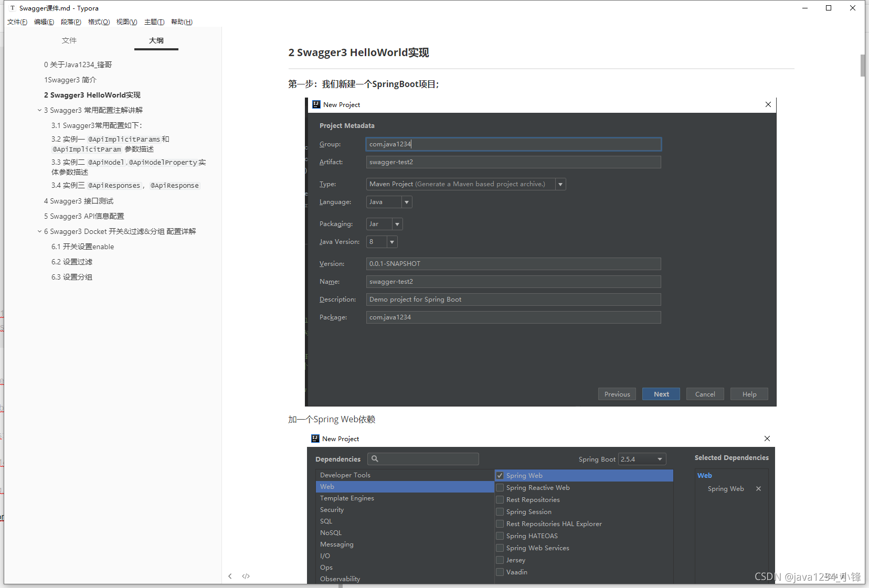
Task: Open the 编辑(E) menu
Action: [x=44, y=22]
